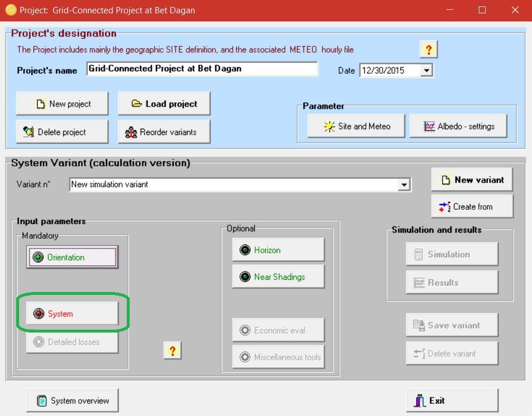Image resolution: width=532 pixels, height=416 pixels.
Task: Open the Results button
Action: pos(452,282)
